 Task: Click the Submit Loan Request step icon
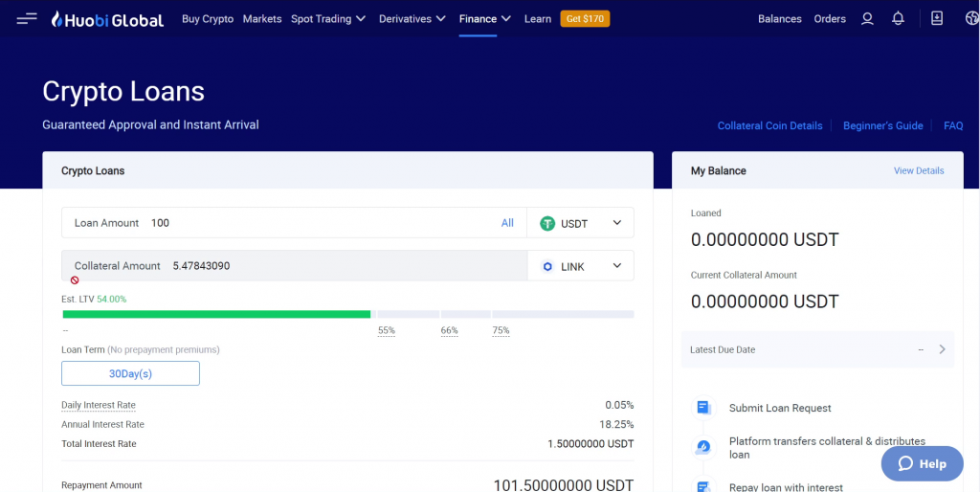(x=703, y=408)
